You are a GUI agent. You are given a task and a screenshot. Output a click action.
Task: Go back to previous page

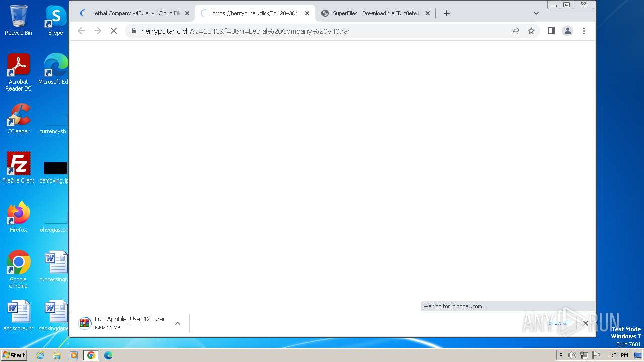point(82,31)
